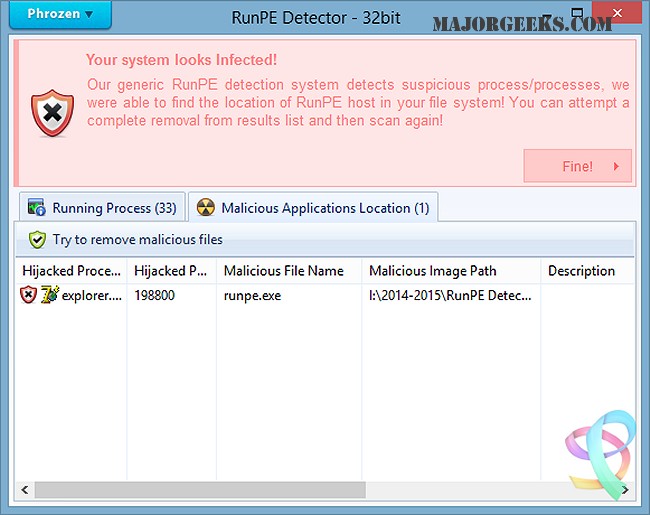The image size is (650, 515).
Task: Sort by Malicious Image Path column
Action: pyautogui.click(x=451, y=271)
